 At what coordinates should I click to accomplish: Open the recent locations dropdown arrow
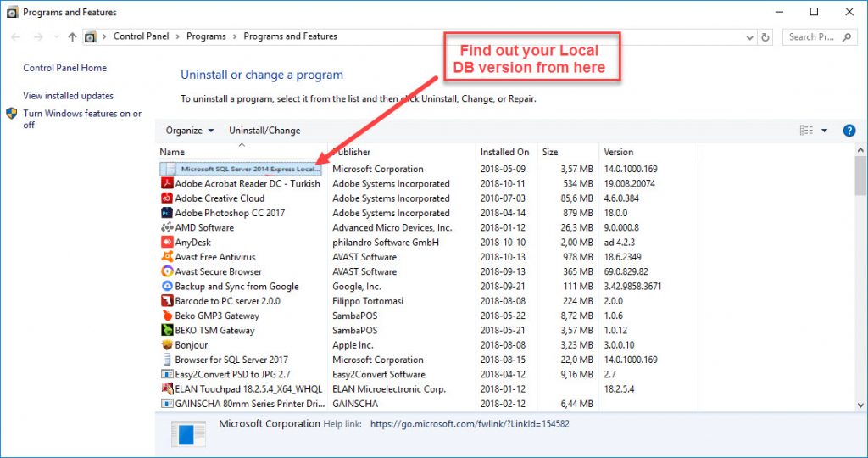[56, 37]
